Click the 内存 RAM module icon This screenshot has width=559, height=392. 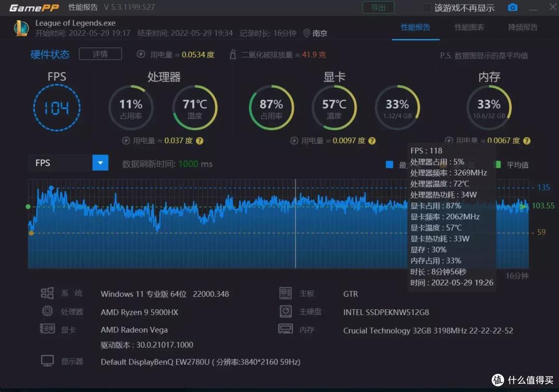(286, 328)
